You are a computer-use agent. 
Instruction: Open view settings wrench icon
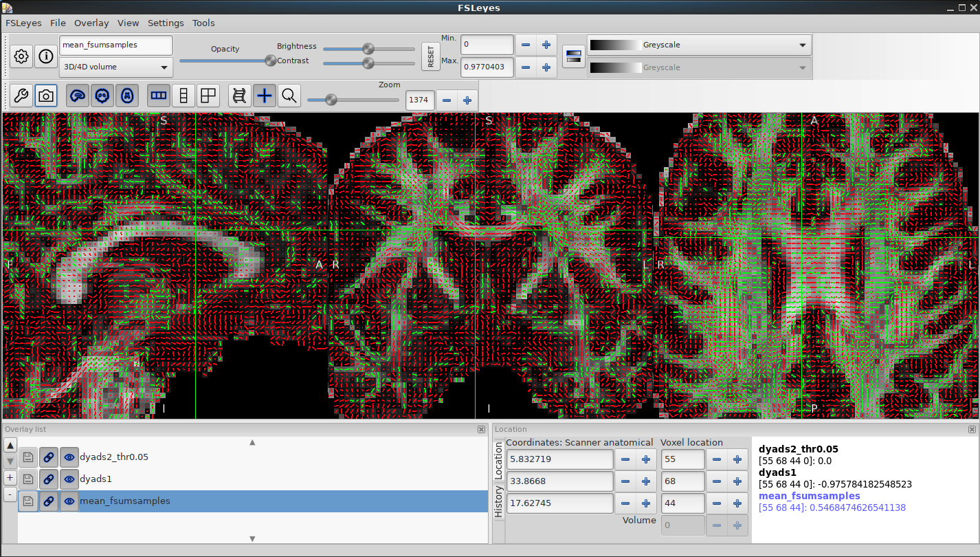click(21, 96)
